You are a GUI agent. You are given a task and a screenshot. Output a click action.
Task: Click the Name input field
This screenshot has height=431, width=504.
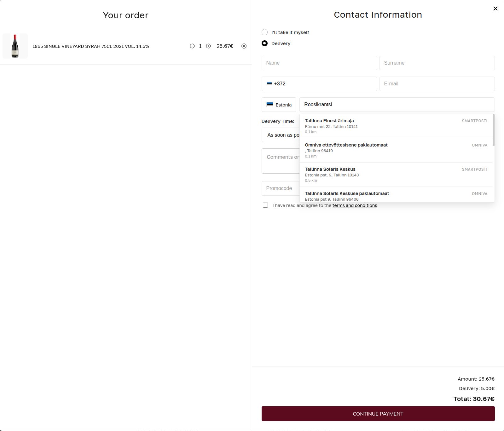click(319, 63)
